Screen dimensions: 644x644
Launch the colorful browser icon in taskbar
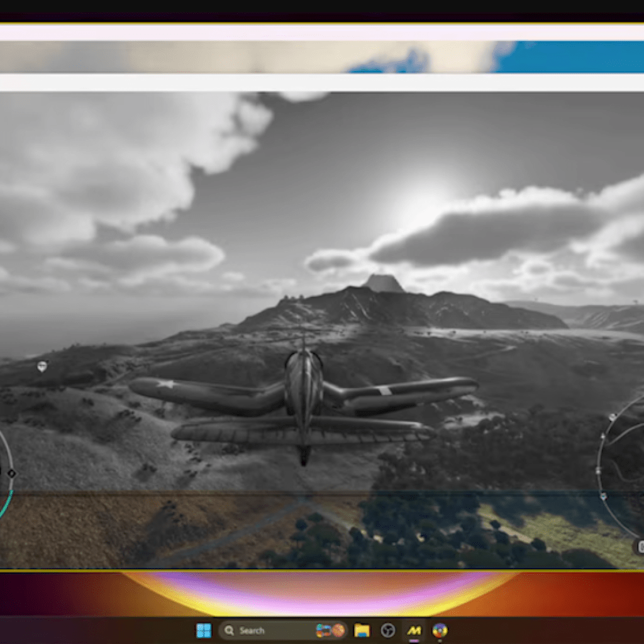click(440, 630)
